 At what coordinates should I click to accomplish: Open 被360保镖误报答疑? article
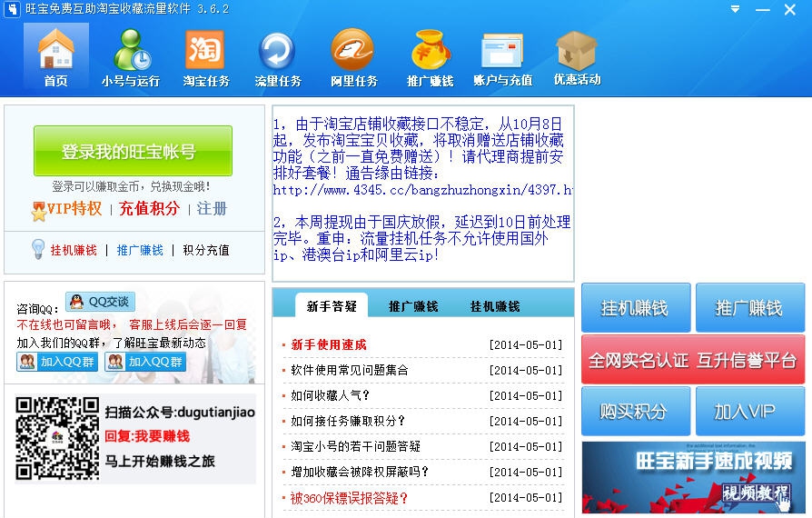click(349, 498)
